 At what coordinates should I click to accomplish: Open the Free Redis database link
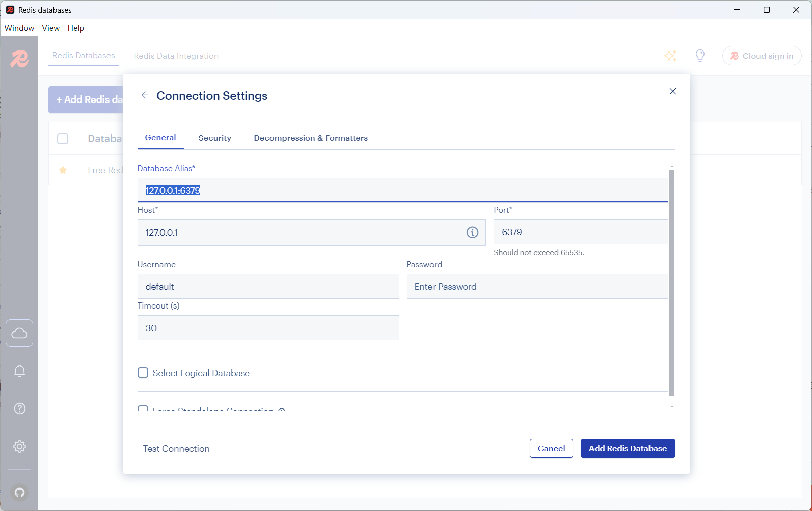105,170
